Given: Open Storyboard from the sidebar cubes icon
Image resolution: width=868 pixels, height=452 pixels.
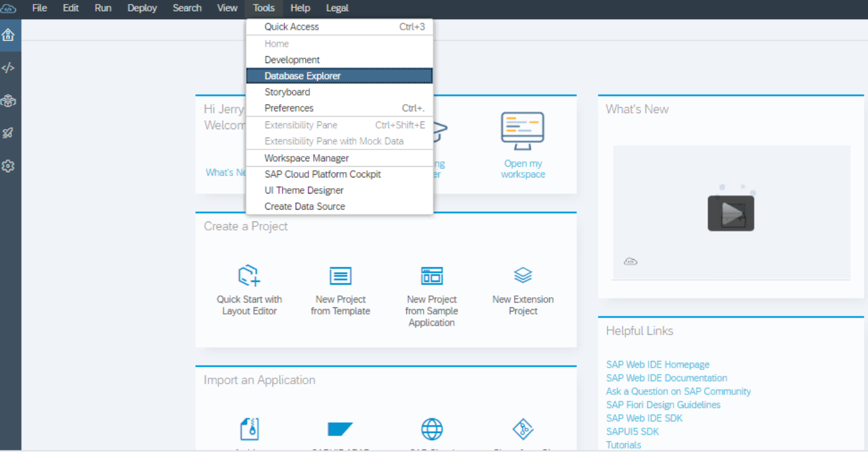Looking at the screenshot, I should tap(8, 101).
